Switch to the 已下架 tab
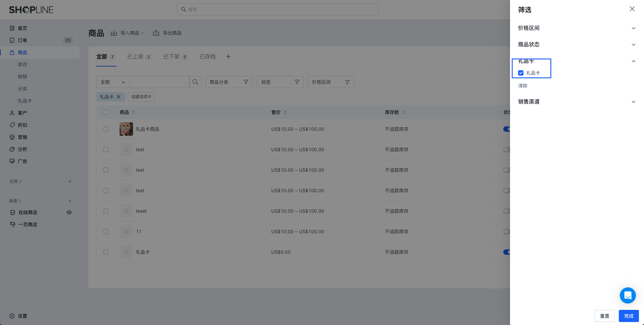This screenshot has width=644, height=325. point(176,57)
